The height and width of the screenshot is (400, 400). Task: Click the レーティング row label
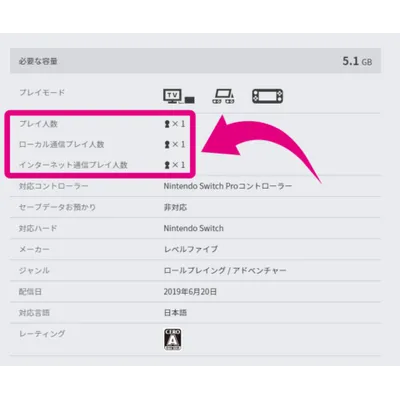[42, 334]
